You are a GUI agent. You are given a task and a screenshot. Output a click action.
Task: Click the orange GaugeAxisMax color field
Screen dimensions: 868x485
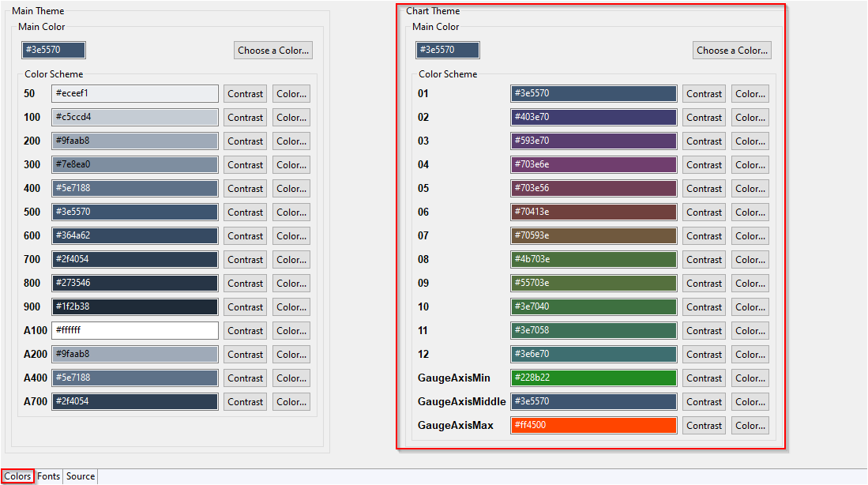[x=594, y=425]
